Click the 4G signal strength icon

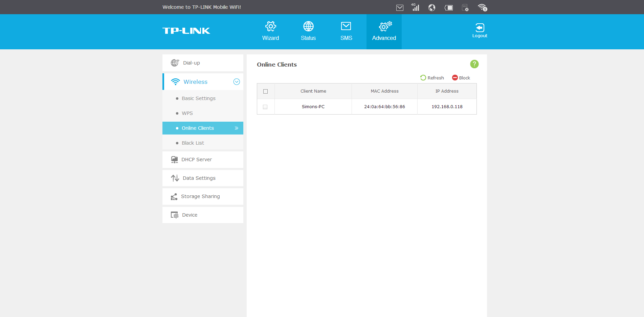coord(415,7)
